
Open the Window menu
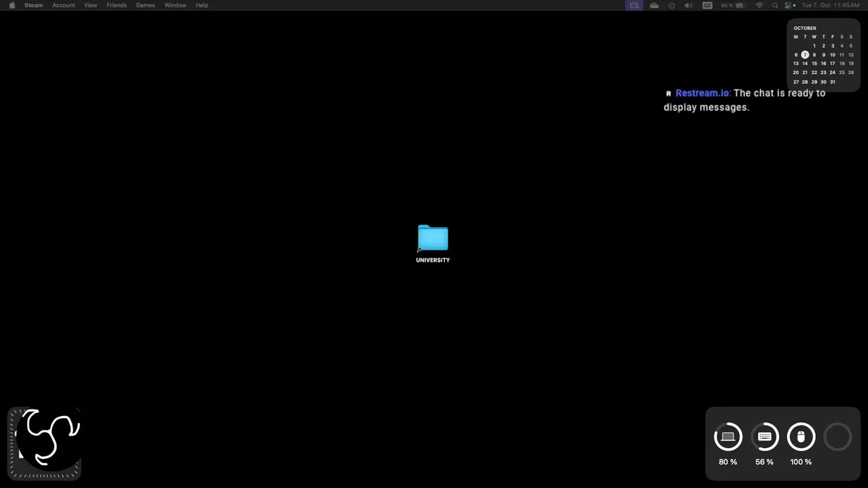pos(175,5)
